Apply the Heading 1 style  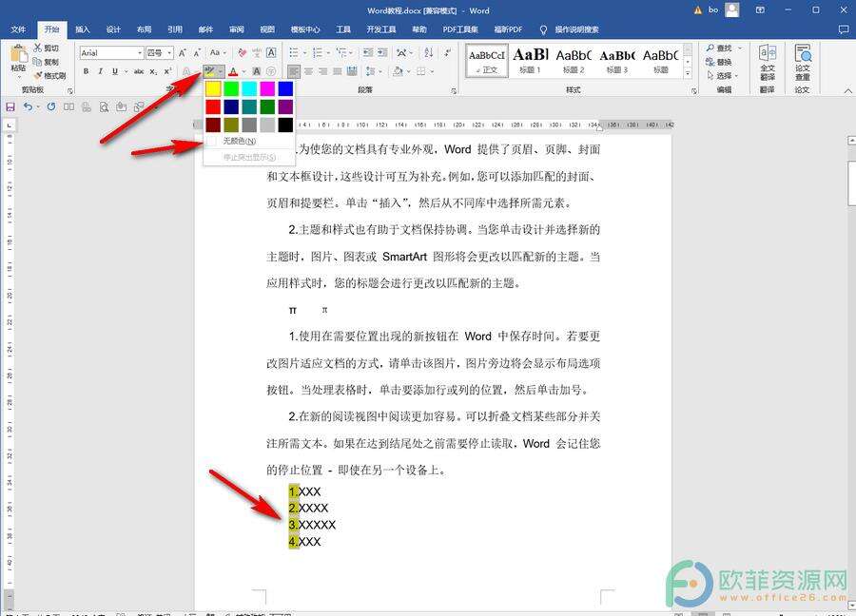[x=530, y=61]
